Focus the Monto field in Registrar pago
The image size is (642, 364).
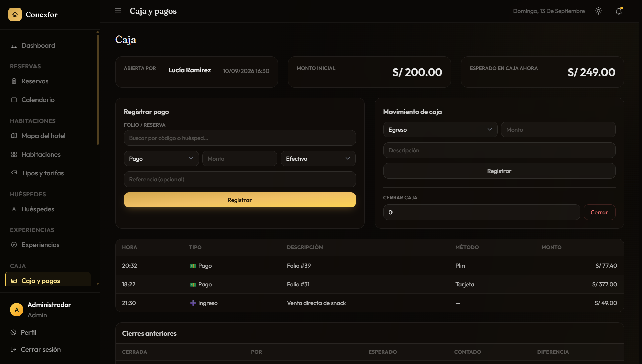tap(240, 159)
